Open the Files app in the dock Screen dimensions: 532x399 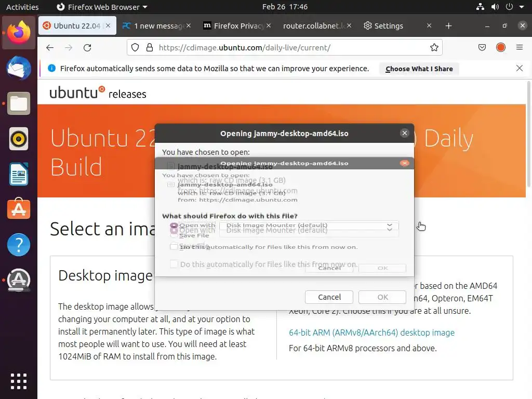click(19, 103)
